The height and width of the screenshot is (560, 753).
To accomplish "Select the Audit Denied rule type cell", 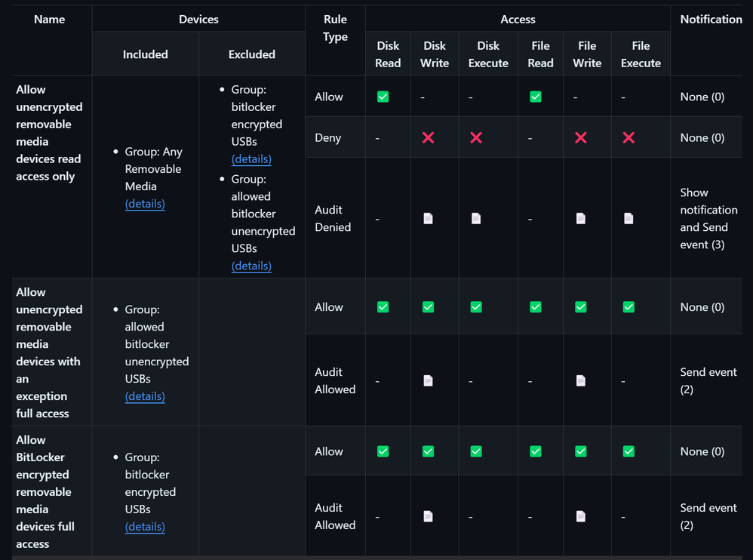I will pyautogui.click(x=335, y=218).
